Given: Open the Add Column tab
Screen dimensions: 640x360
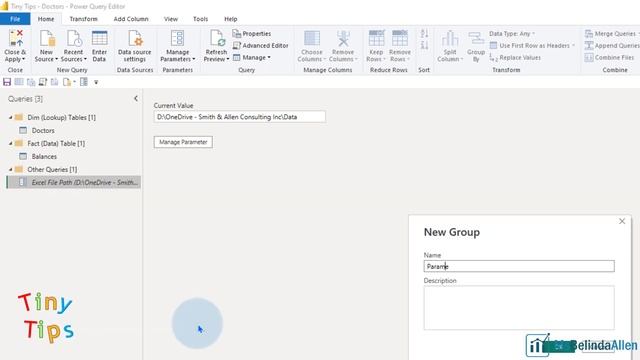Looking at the screenshot, I should 131,19.
